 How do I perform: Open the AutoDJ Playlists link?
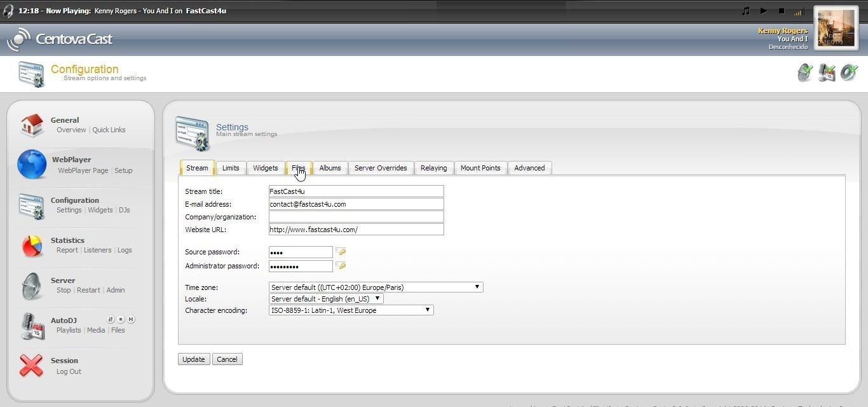69,330
